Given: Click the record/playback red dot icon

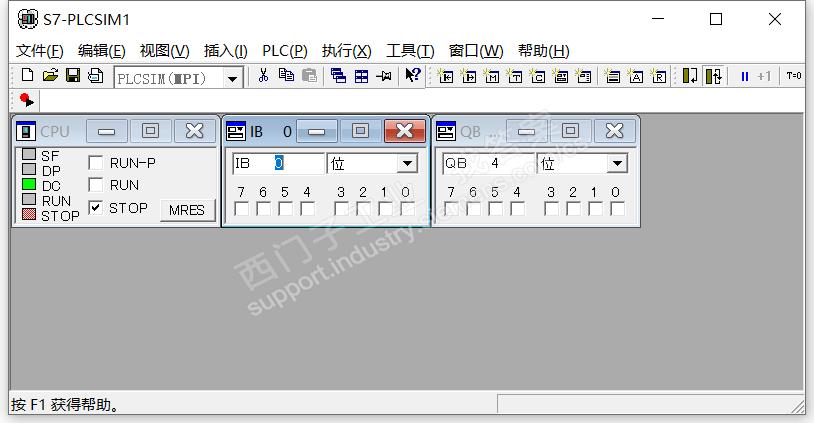Looking at the screenshot, I should click(x=26, y=100).
